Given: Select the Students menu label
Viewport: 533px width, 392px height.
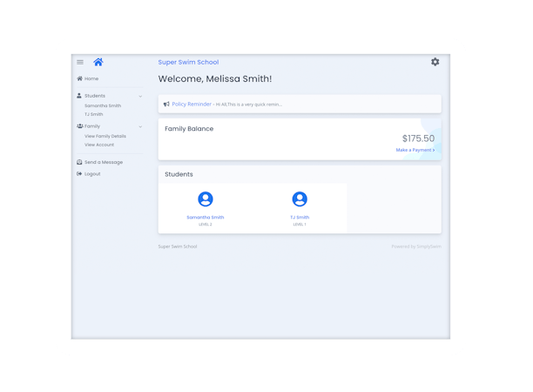Looking at the screenshot, I should click(95, 96).
